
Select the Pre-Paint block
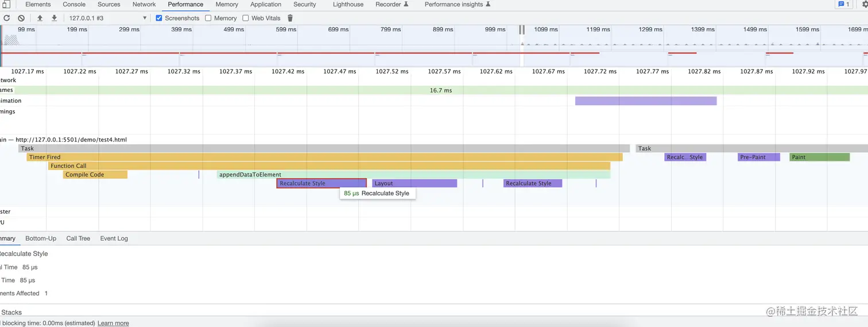click(759, 157)
